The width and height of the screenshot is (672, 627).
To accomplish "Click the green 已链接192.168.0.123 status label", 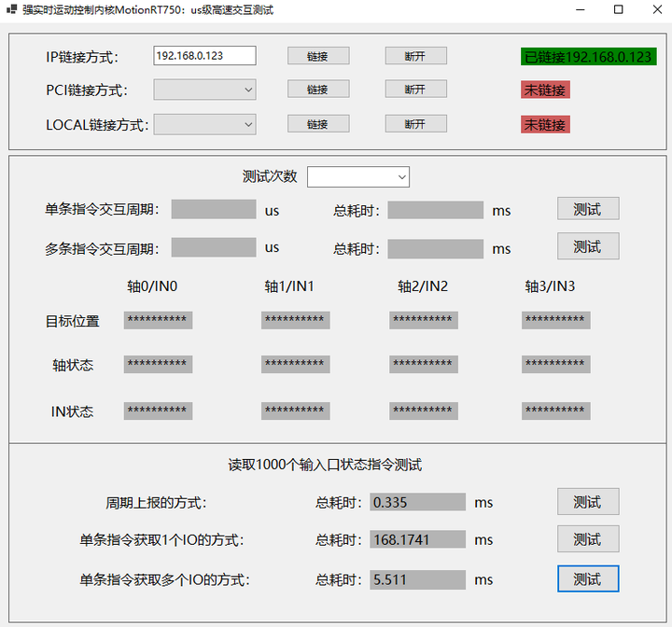I will point(588,57).
